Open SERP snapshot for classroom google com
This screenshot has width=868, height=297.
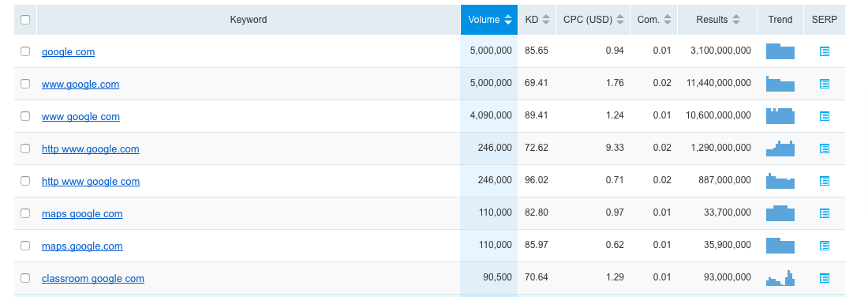pos(825,278)
